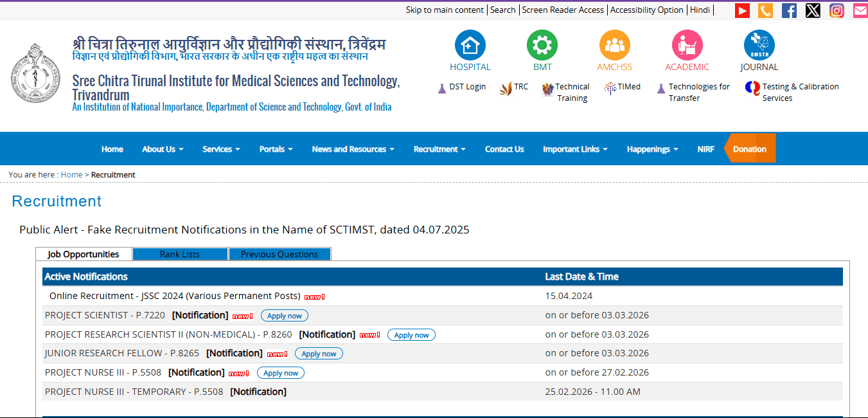868x418 pixels.
Task: Open the Hindi language link
Action: [x=700, y=10]
